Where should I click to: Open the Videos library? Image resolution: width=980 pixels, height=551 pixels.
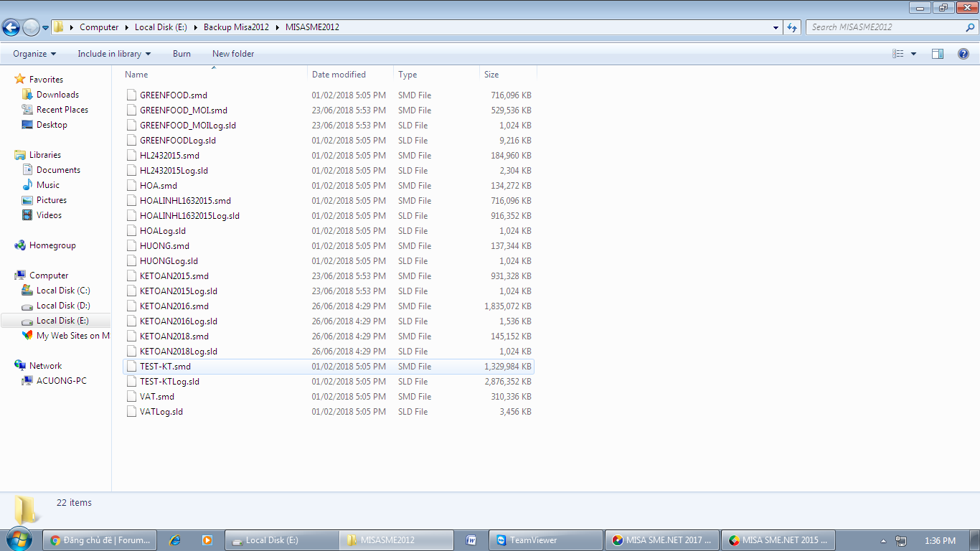pyautogui.click(x=49, y=215)
